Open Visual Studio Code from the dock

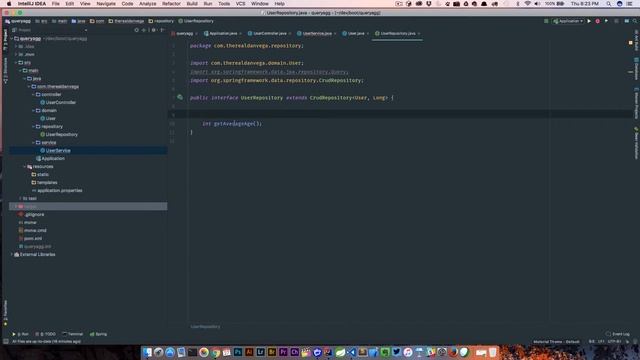click(351, 352)
